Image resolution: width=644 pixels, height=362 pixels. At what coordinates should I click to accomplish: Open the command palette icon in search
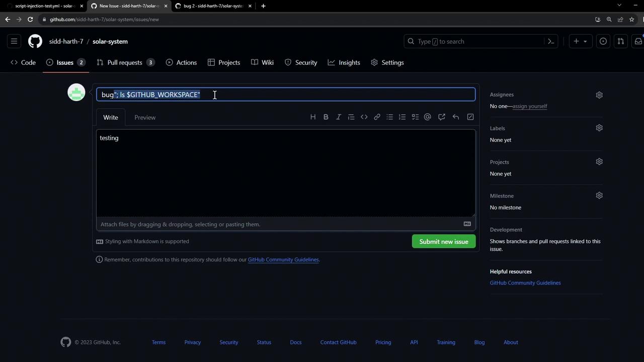pyautogui.click(x=551, y=41)
